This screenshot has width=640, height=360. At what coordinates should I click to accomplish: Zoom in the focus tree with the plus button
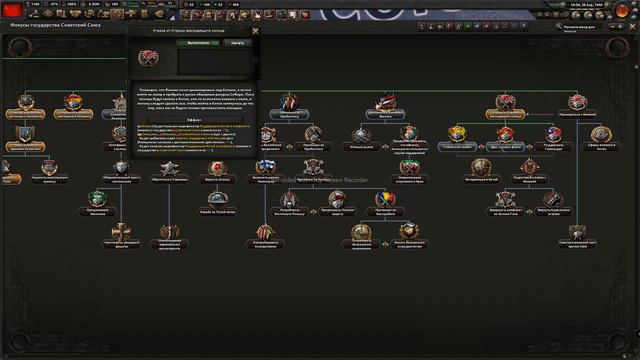tap(620, 26)
